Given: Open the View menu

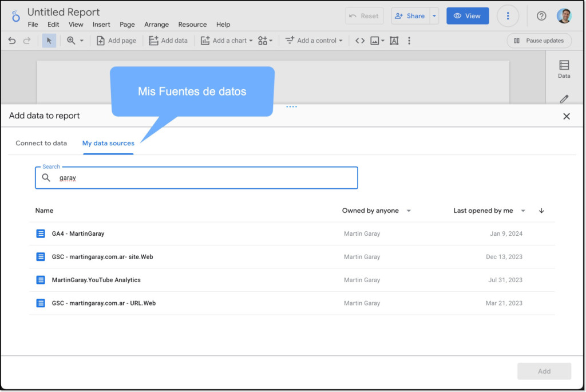Looking at the screenshot, I should [76, 25].
